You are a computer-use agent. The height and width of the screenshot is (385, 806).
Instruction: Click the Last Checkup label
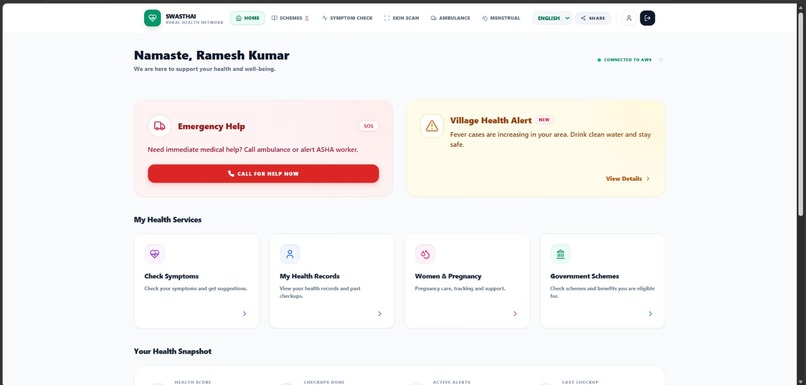coord(580,382)
